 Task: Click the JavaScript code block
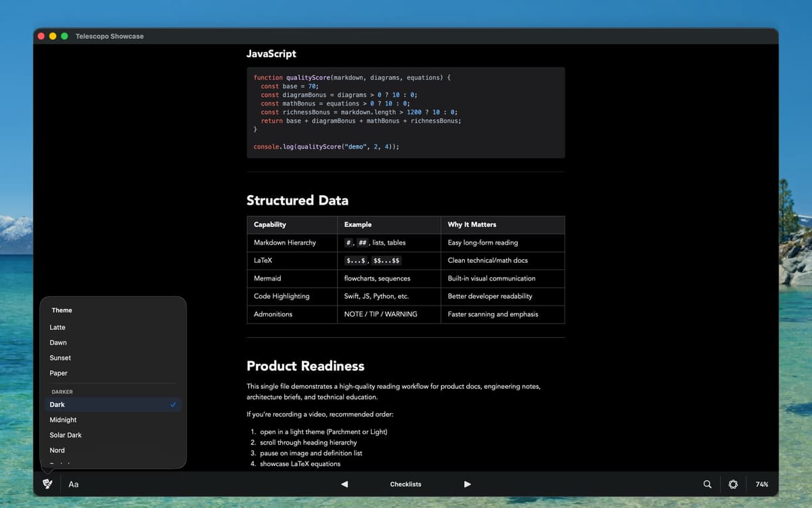coord(405,112)
